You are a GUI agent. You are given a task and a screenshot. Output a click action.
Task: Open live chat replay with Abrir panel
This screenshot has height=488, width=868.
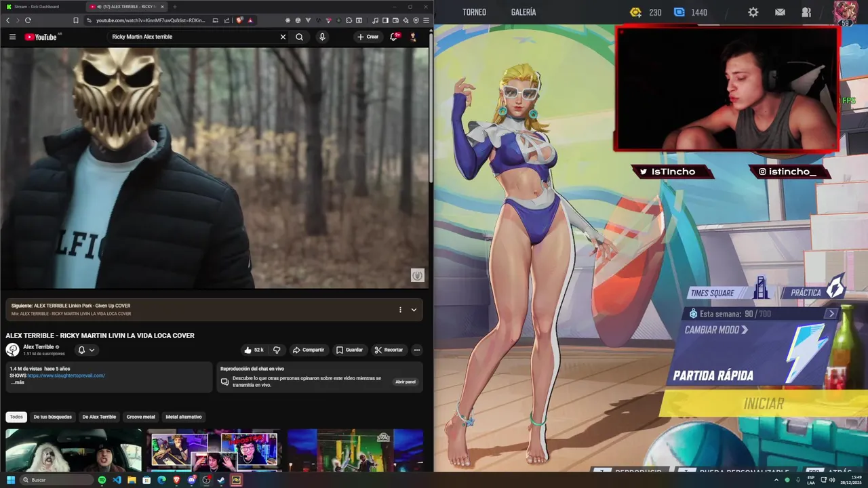click(406, 382)
